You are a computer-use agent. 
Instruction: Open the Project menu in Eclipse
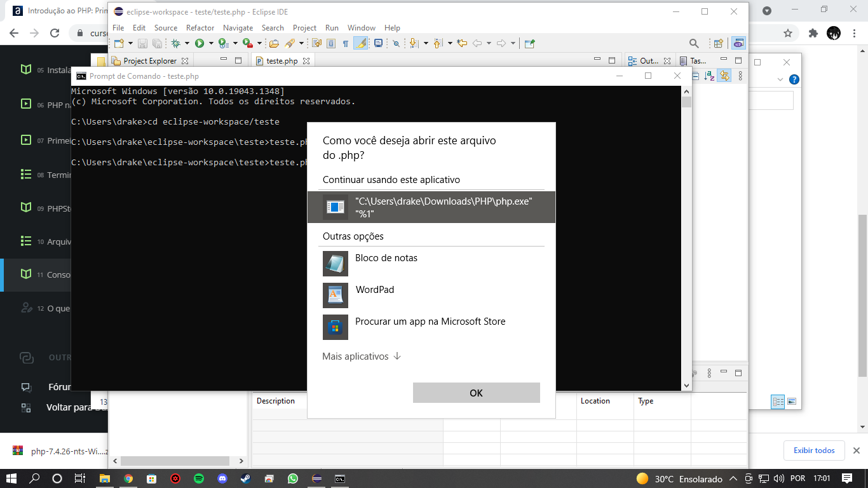pos(304,28)
